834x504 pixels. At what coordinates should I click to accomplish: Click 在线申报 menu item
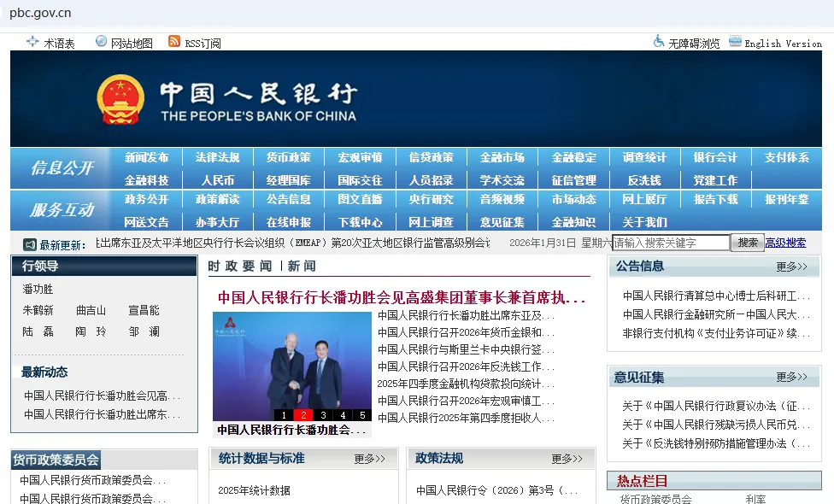(x=288, y=222)
